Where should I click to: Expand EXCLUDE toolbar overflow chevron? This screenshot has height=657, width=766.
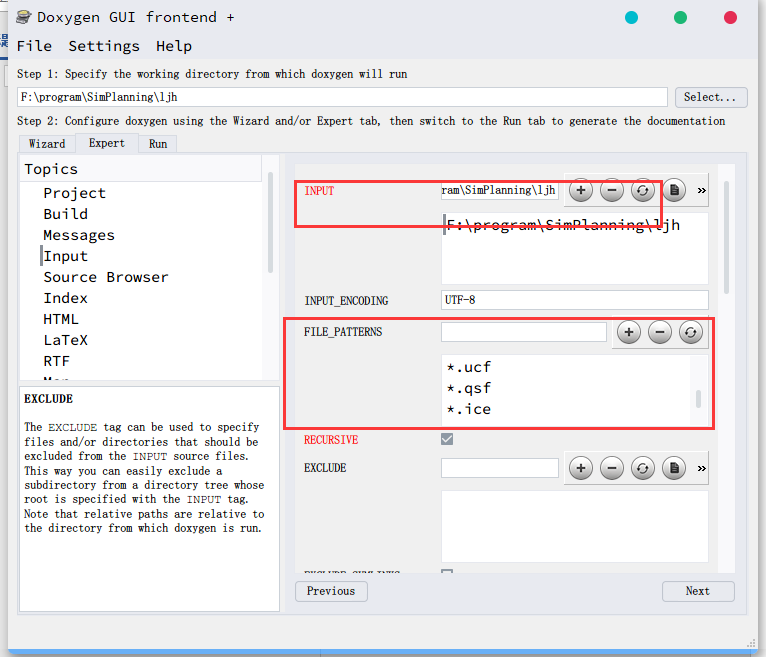[x=702, y=468]
